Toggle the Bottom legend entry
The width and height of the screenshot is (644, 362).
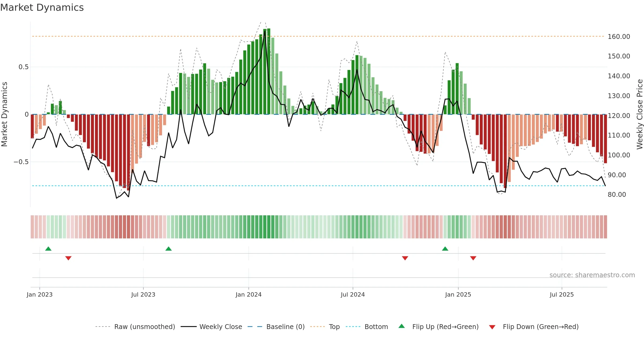(x=367, y=327)
